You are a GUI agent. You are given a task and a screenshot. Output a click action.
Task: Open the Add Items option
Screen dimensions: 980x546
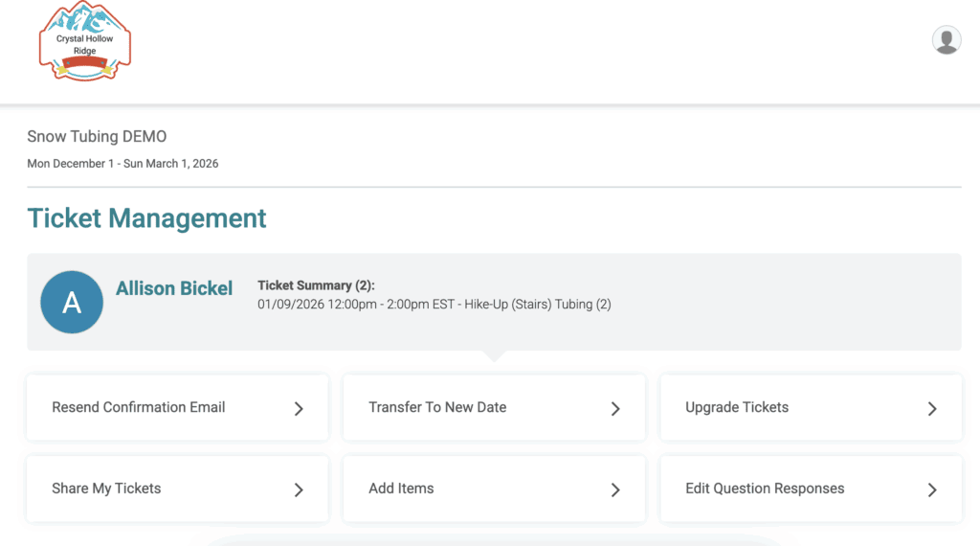(x=494, y=489)
